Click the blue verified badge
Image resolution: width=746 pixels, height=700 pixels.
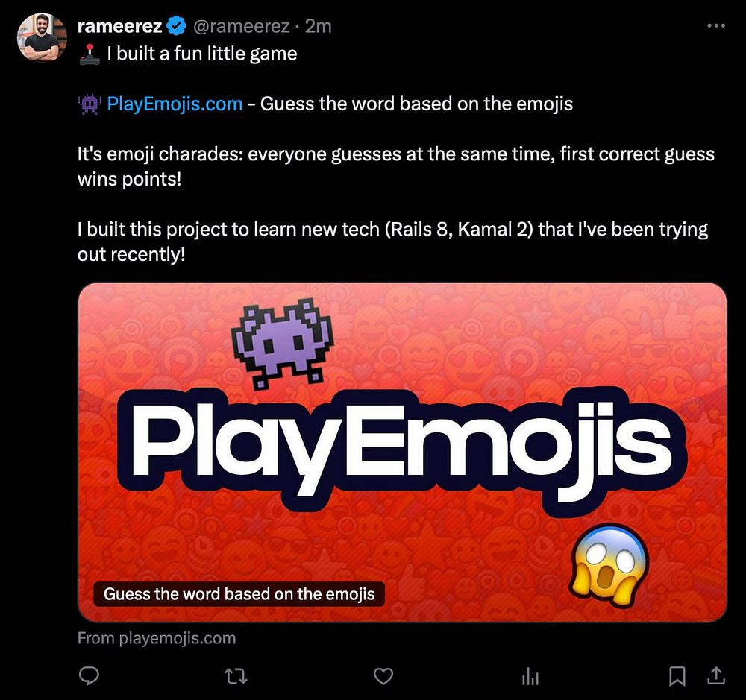(176, 27)
